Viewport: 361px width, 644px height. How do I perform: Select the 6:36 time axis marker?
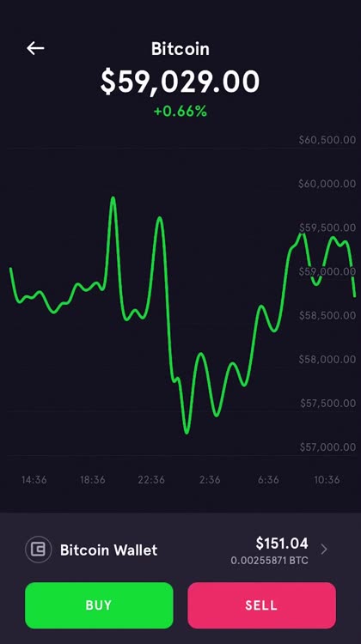pos(268,479)
